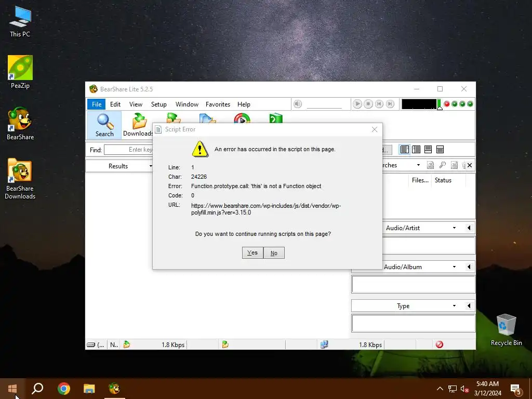Click the last green status light
This screenshot has width=532, height=399.
pos(470,104)
